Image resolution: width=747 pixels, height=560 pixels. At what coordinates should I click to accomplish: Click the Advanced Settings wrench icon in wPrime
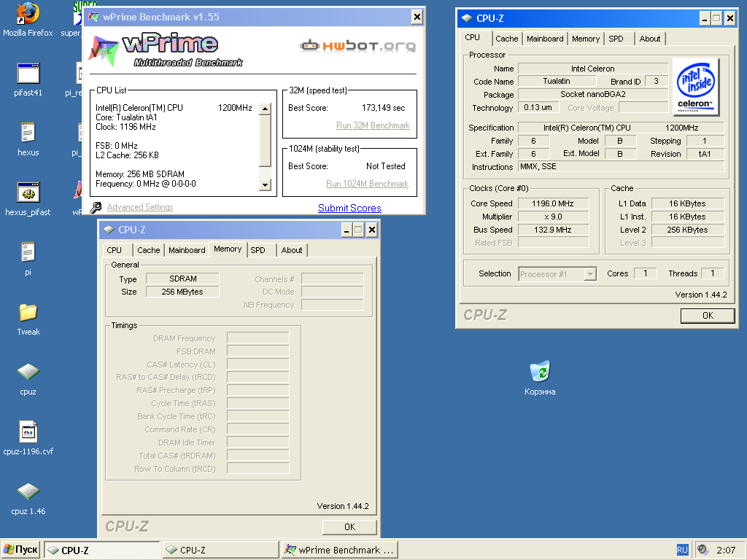pos(96,207)
